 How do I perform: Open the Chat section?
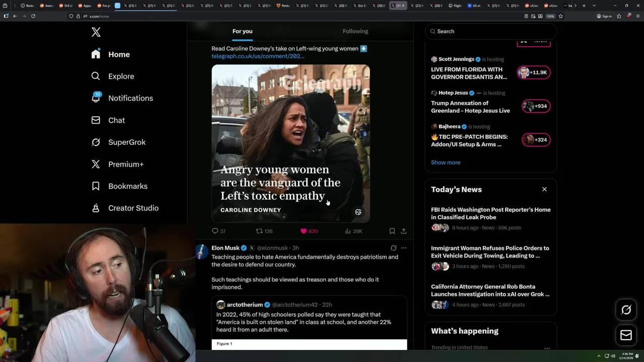point(108,120)
